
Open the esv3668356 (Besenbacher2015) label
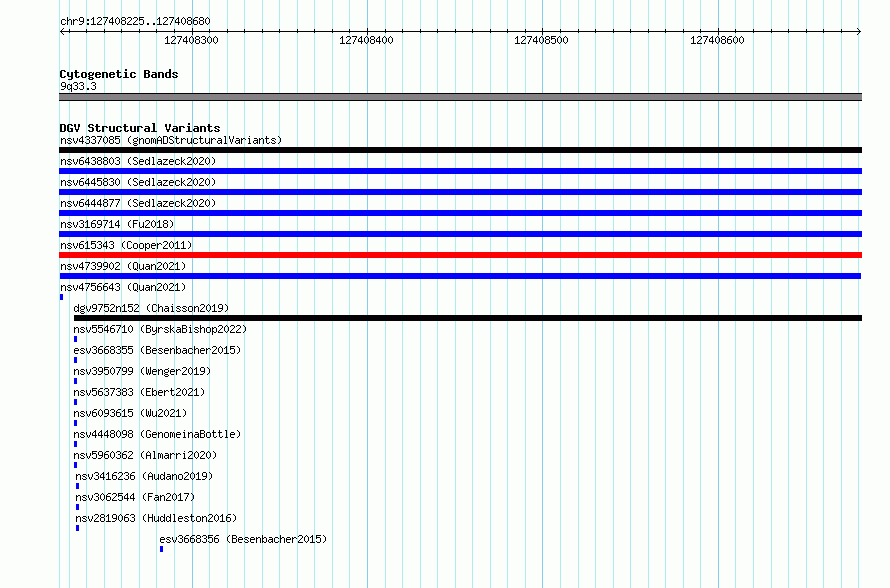coord(244,539)
